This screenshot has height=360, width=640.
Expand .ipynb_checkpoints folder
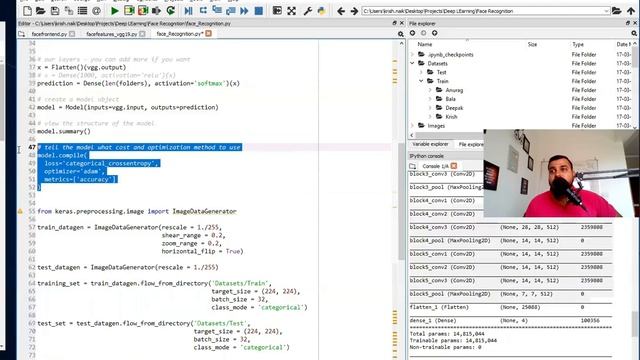412,54
